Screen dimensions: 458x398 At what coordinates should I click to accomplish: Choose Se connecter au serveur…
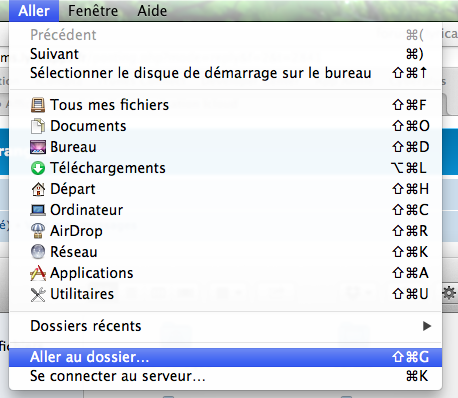pyautogui.click(x=225, y=376)
